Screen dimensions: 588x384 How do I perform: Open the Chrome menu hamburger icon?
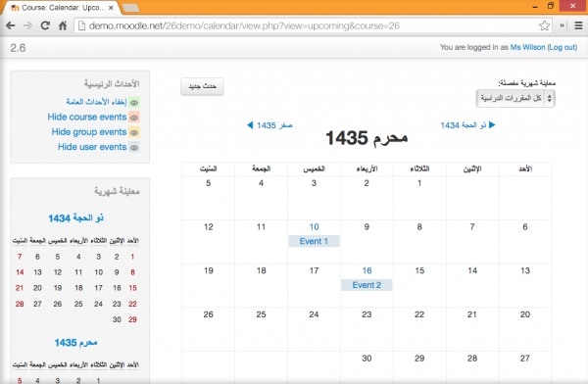pos(578,25)
